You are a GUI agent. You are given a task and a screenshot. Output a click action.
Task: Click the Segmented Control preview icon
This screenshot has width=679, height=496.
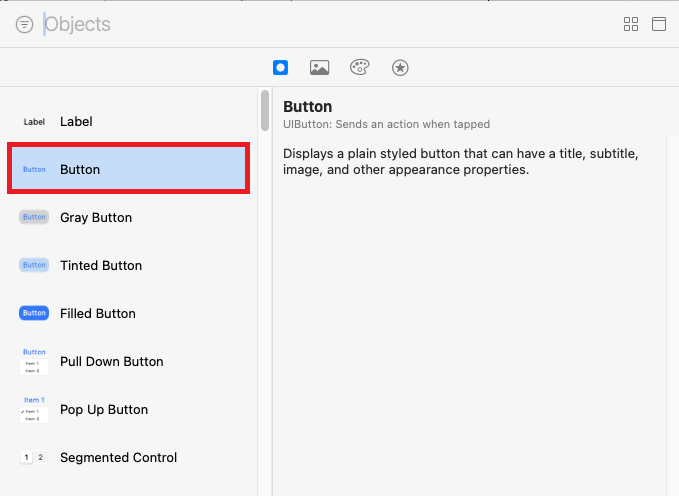pyautogui.click(x=34, y=457)
